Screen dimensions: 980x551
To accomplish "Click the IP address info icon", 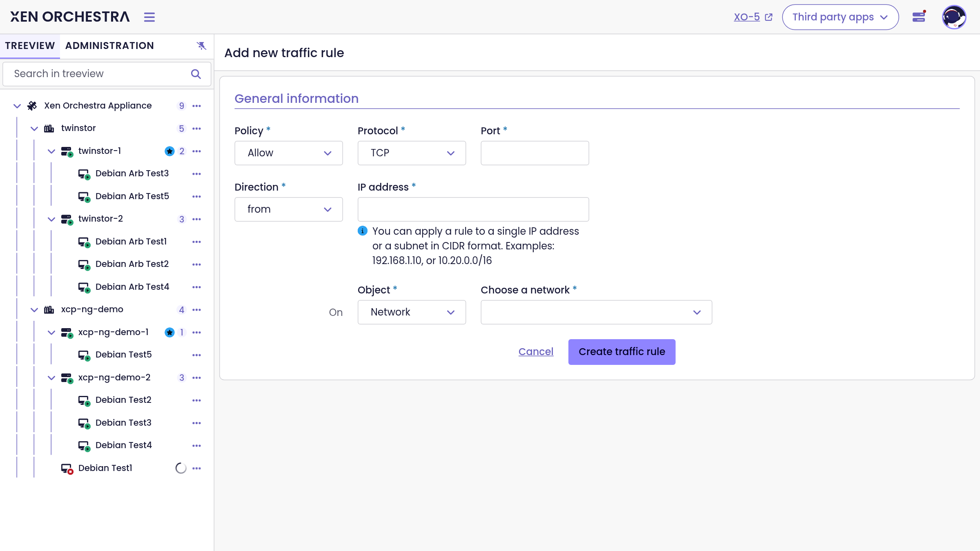I will tap(363, 231).
